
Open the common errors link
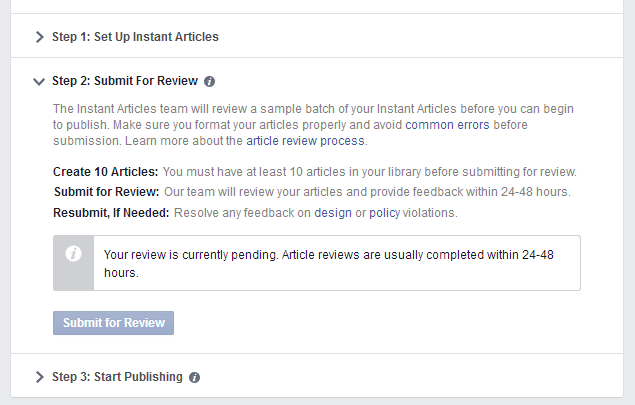click(x=447, y=125)
